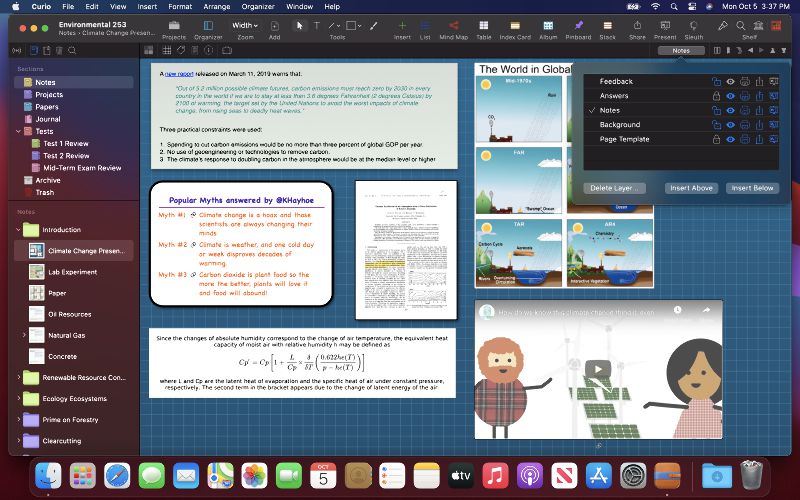The width and height of the screenshot is (800, 500).
Task: Click the Delete Layer button
Action: [x=615, y=188]
